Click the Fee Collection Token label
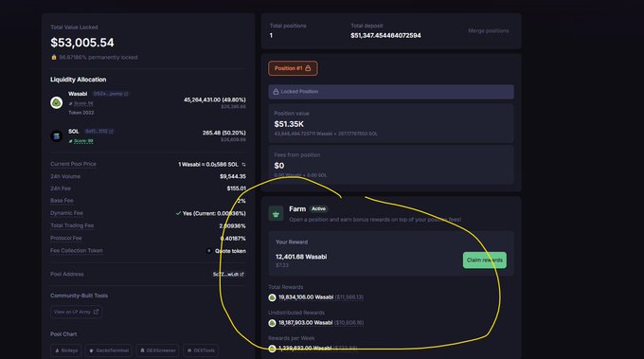 click(77, 251)
